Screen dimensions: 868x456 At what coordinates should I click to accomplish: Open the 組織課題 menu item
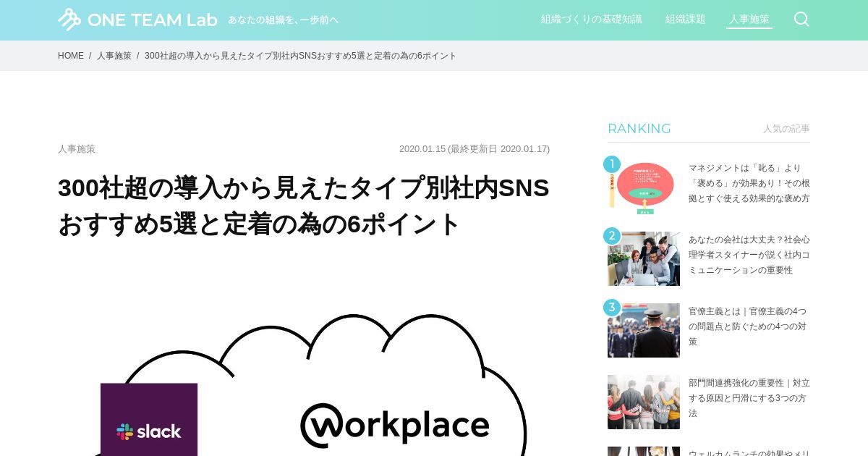(x=685, y=20)
